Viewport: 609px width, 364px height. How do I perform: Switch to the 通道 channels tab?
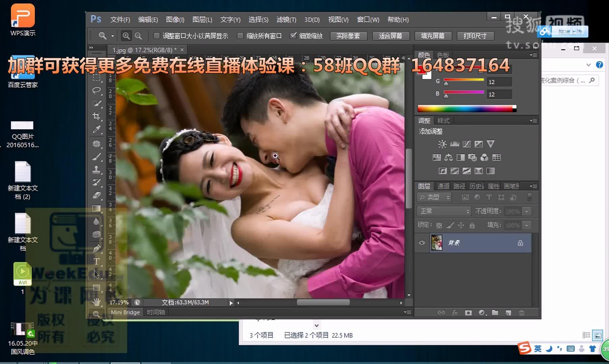[443, 186]
